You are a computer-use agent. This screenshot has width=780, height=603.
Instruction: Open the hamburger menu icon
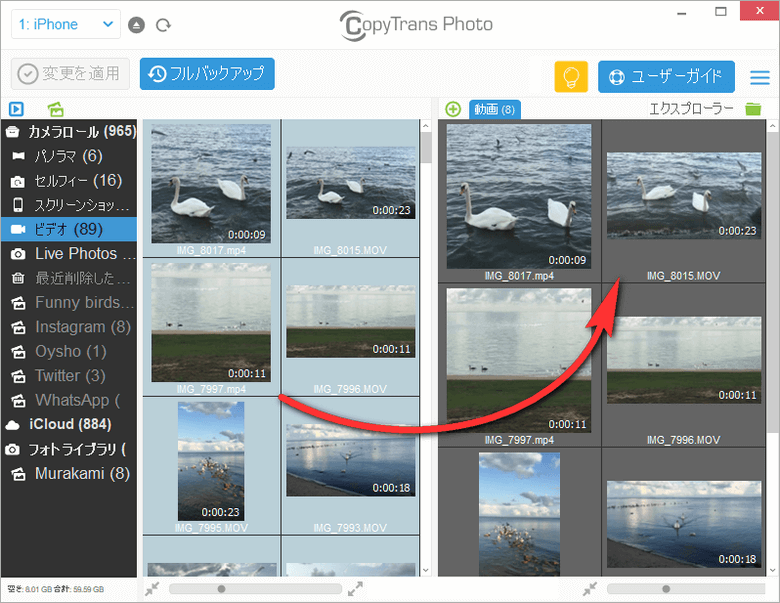760,77
